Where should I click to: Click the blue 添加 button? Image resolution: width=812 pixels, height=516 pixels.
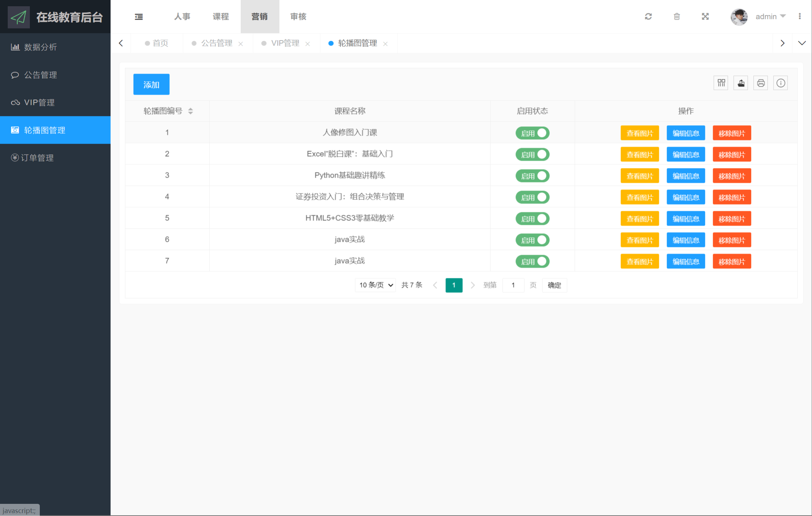pos(151,85)
